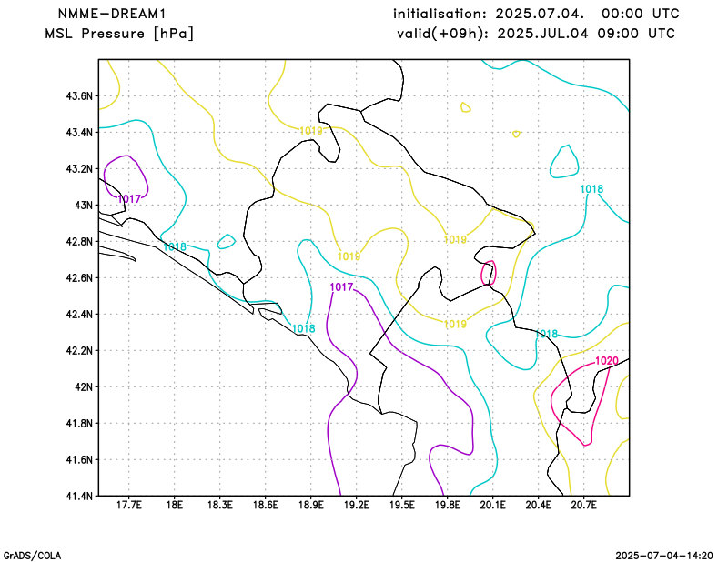The image size is (728, 562).
Task: Click the 43.4N latitude label
Action: click(80, 132)
